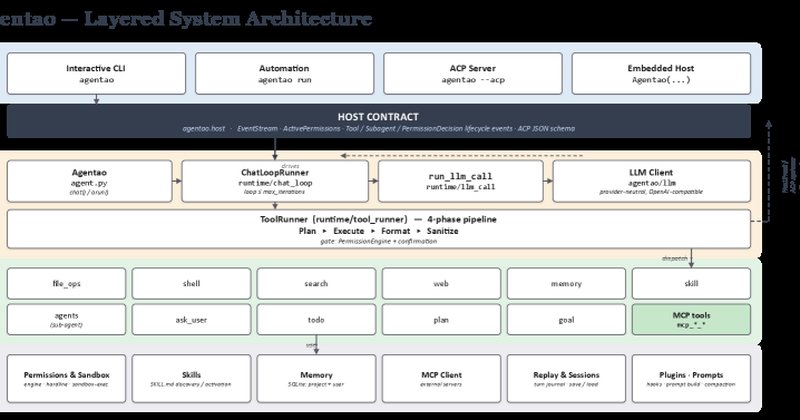800x420 pixels.
Task: Click the lowercase memory tool box
Action: tap(566, 283)
